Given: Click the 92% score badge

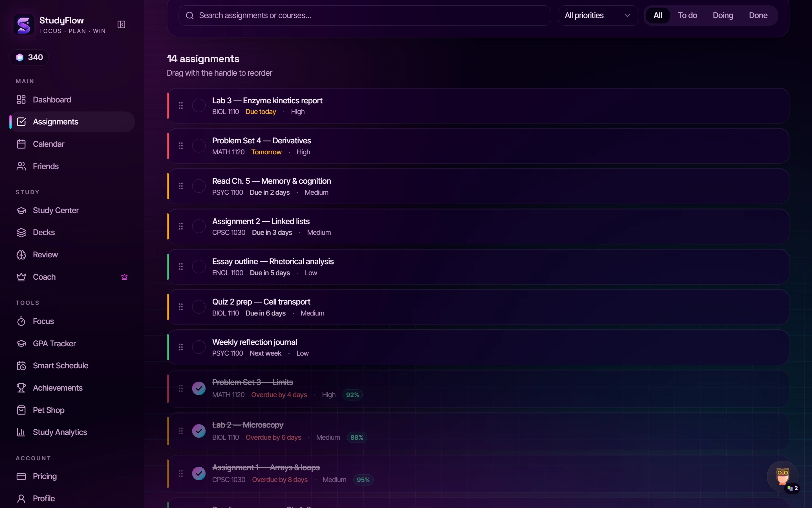Looking at the screenshot, I should point(352,395).
